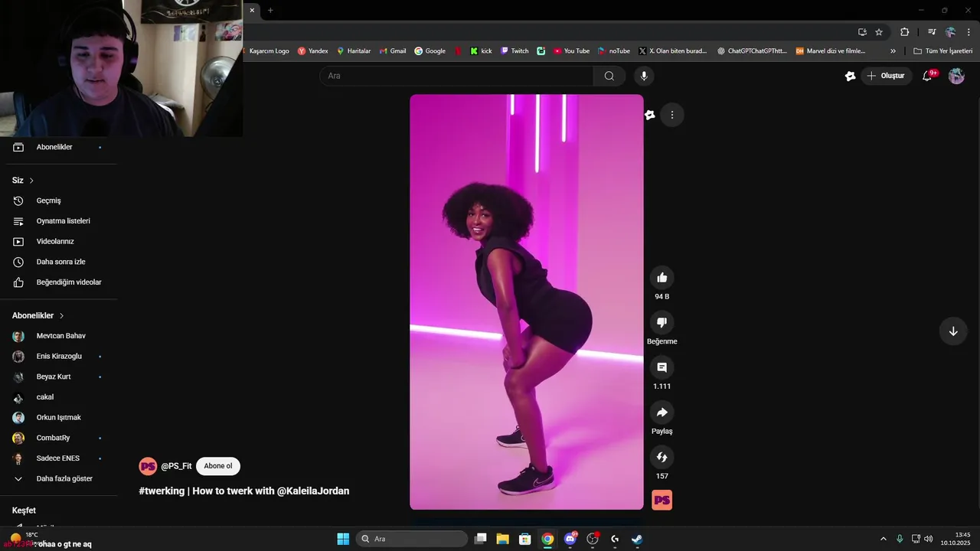
Task: Open the Yandex bookmark
Action: coord(313,51)
